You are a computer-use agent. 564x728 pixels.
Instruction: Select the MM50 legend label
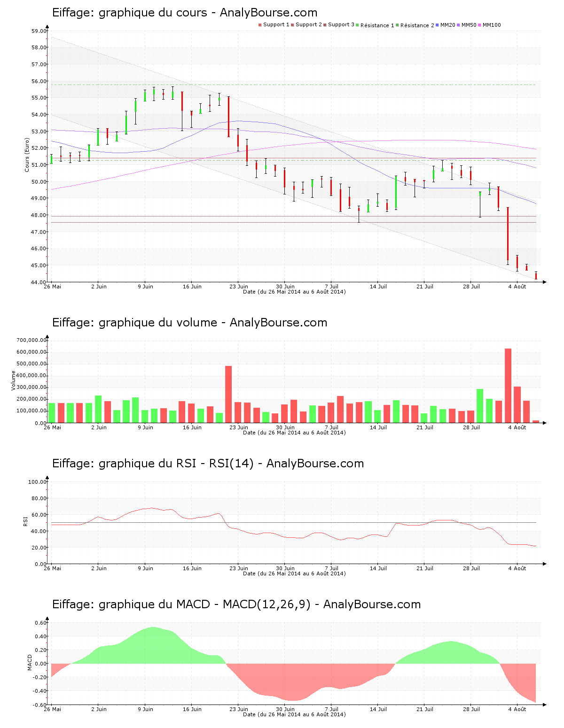pyautogui.click(x=469, y=25)
